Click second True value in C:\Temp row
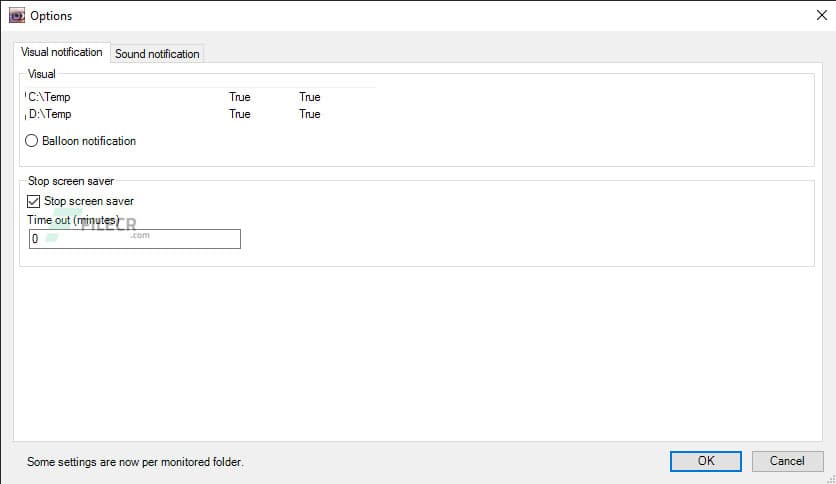The height and width of the screenshot is (484, 836). tap(310, 97)
